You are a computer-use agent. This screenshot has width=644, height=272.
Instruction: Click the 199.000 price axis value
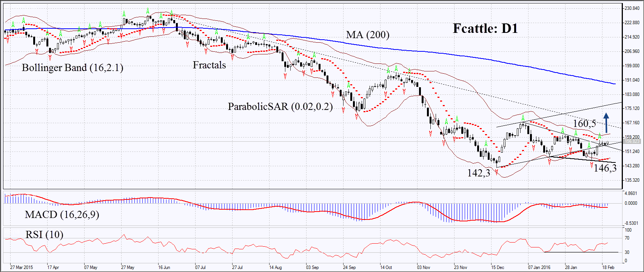pyautogui.click(x=632, y=66)
